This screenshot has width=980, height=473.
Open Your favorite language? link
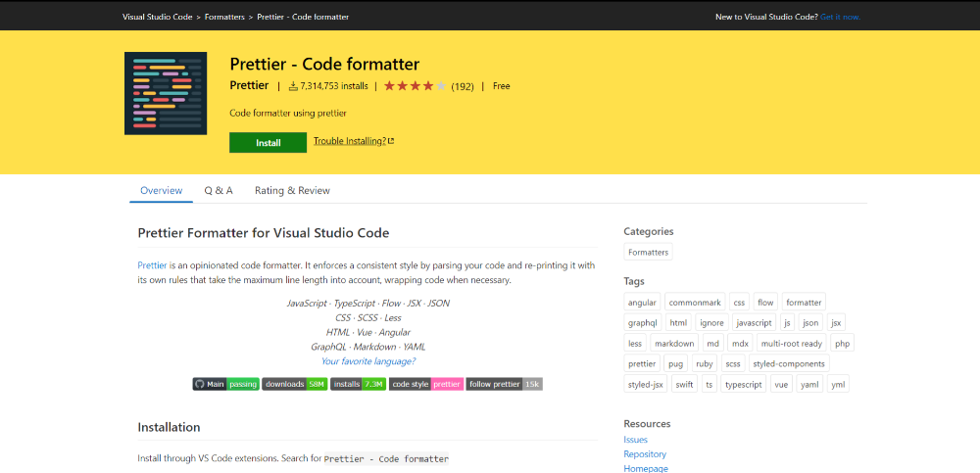coord(368,361)
